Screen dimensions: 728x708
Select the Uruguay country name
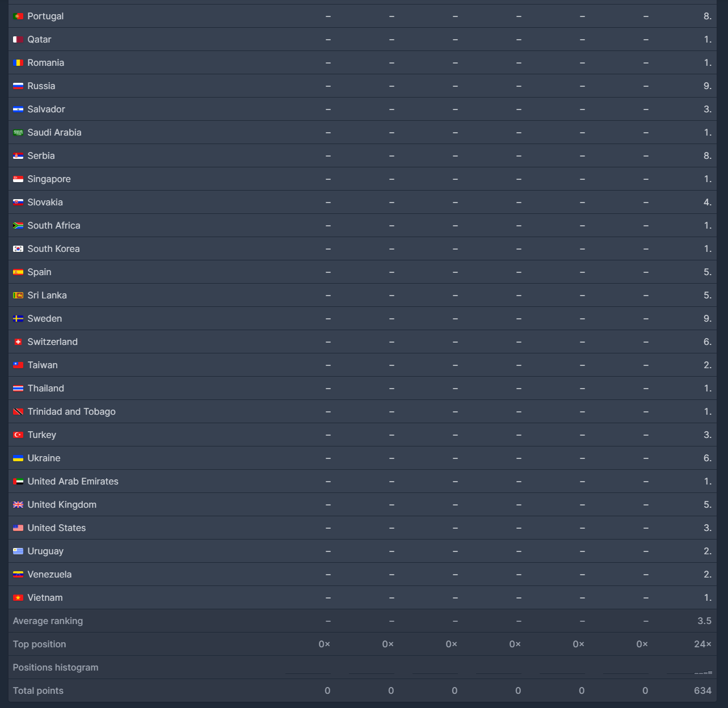[45, 551]
